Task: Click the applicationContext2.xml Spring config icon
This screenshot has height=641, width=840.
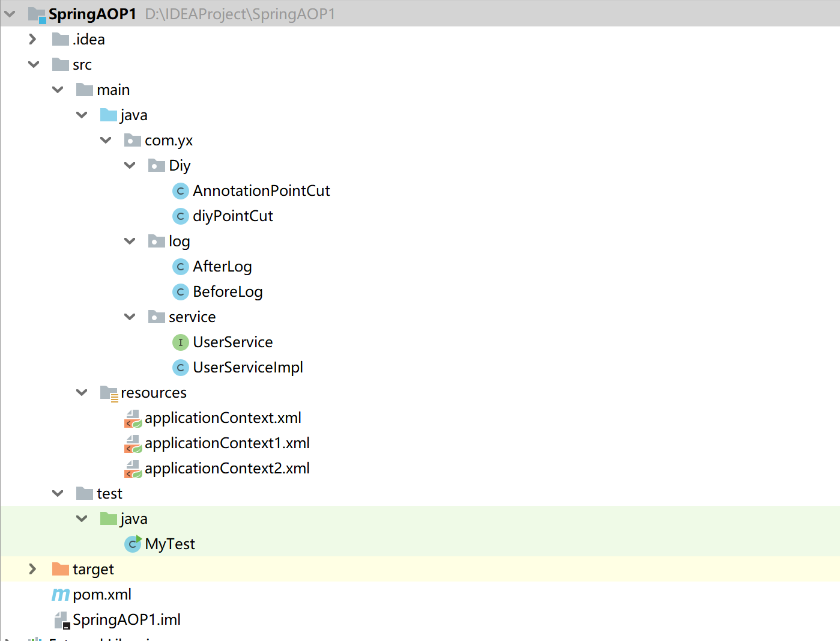Action: tap(133, 469)
